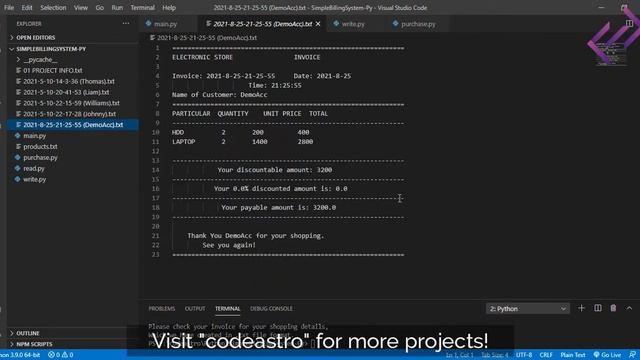The image size is (640, 360).
Task: Click the errors and warnings status indicator
Action: pos(60,355)
